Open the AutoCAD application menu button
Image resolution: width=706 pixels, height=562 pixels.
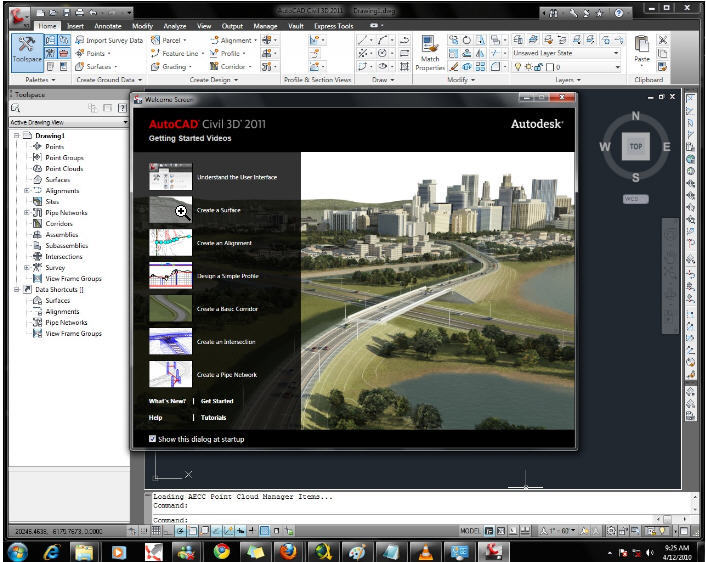tap(19, 17)
